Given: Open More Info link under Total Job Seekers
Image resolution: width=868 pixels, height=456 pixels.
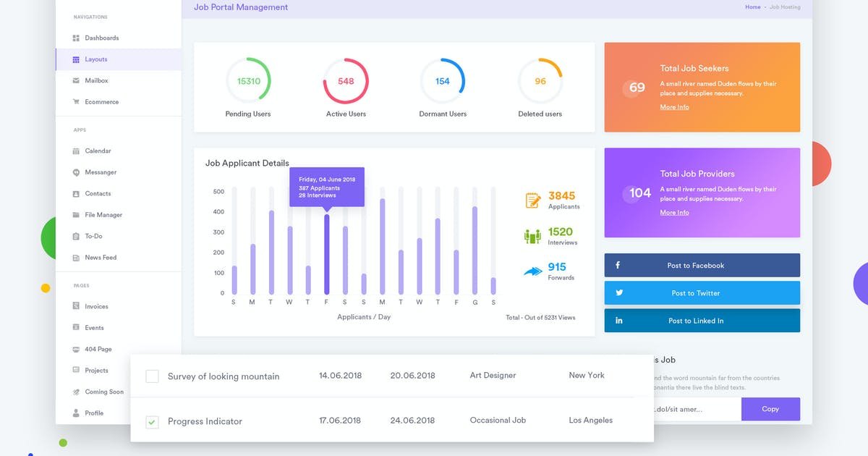Looking at the screenshot, I should point(674,107).
